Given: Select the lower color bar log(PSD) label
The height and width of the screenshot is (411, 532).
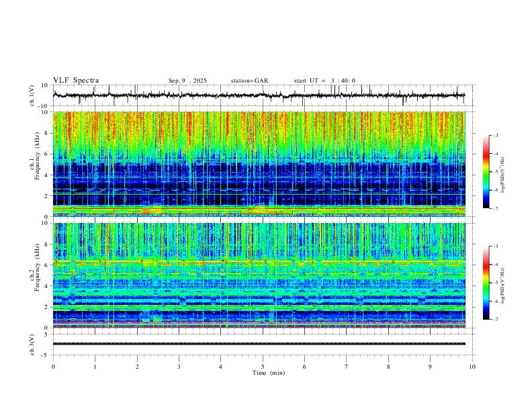Looking at the screenshot, I should pyautogui.click(x=502, y=285).
